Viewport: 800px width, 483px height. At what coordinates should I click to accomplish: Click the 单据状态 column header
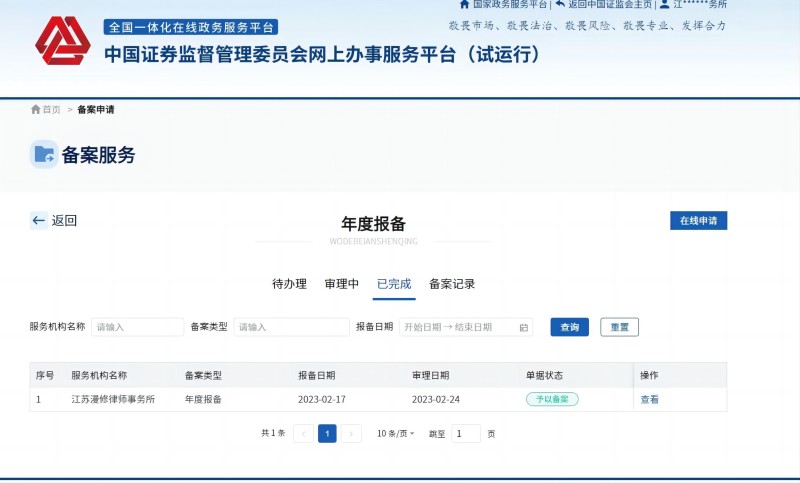tap(544, 375)
